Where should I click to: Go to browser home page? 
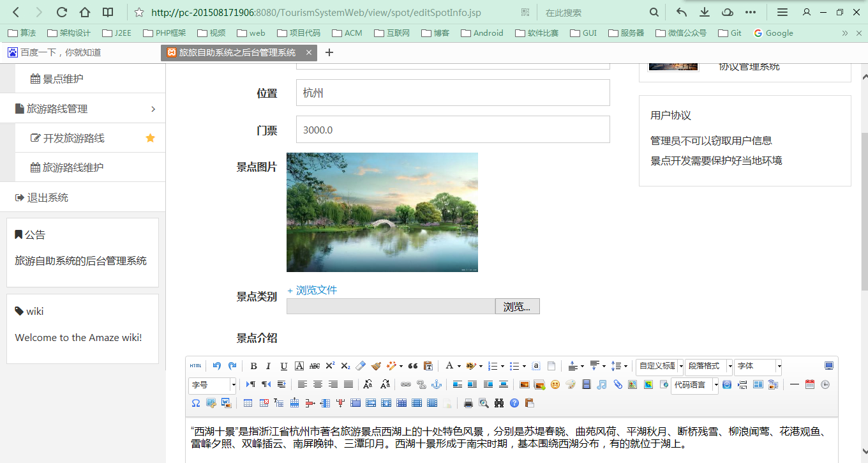[x=85, y=12]
